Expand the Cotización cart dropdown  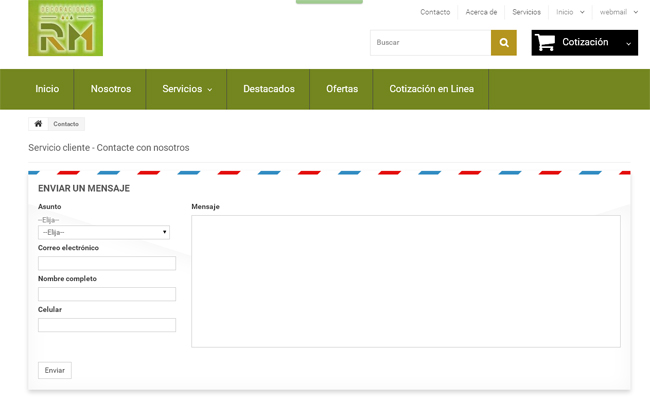pos(628,44)
